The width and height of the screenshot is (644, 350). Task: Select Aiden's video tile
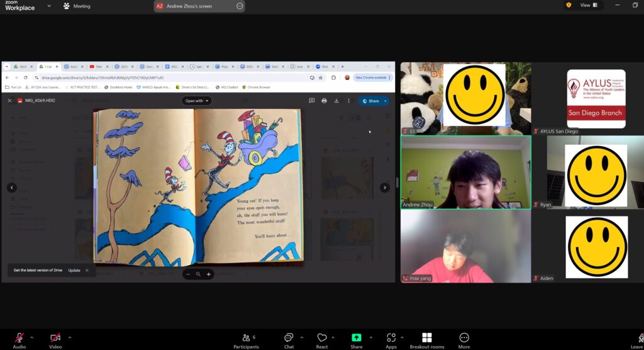[x=589, y=246]
